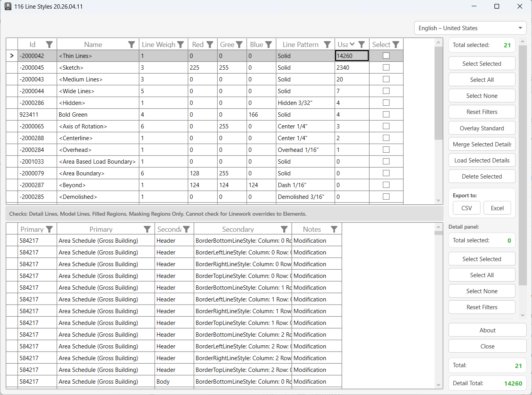Select the <Area Boundary> name cell
The width and height of the screenshot is (532, 395).
(98, 173)
